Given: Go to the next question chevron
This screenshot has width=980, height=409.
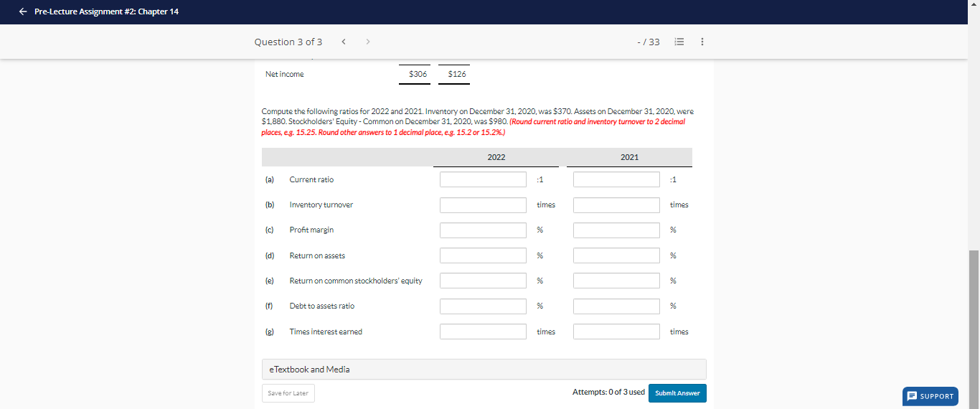Looking at the screenshot, I should 368,42.
